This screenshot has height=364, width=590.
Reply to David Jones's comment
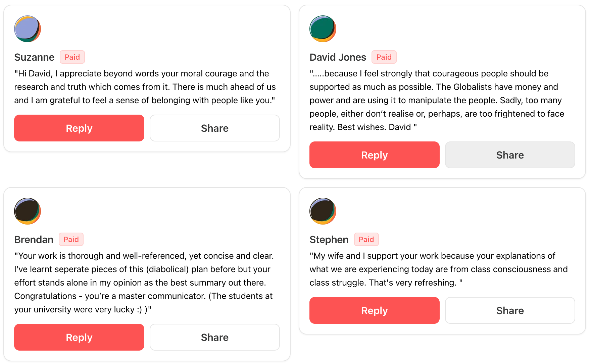click(x=375, y=155)
